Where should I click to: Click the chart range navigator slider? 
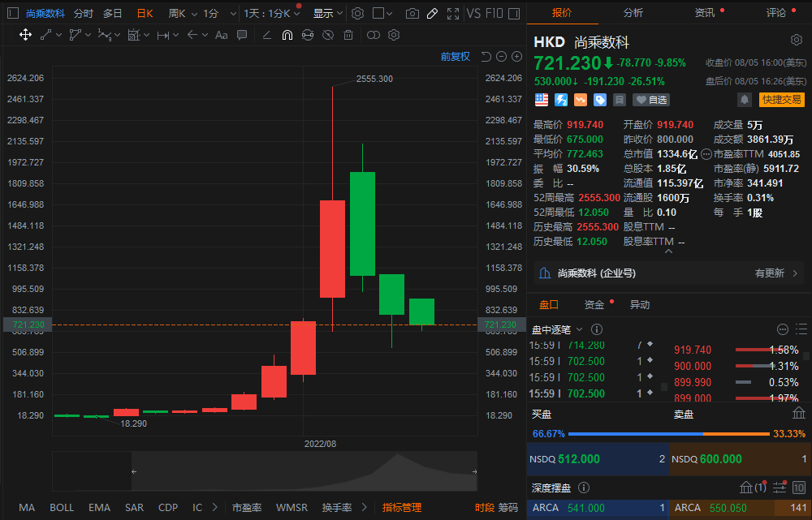point(304,471)
